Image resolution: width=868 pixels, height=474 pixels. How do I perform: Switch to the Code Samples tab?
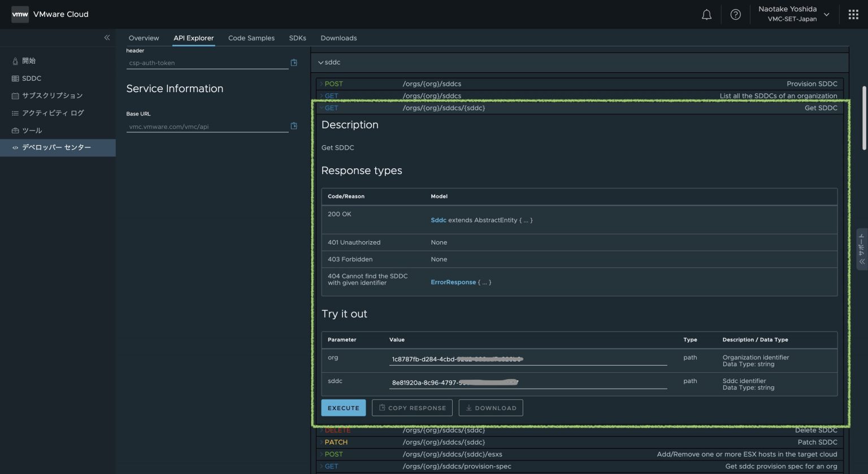[251, 38]
